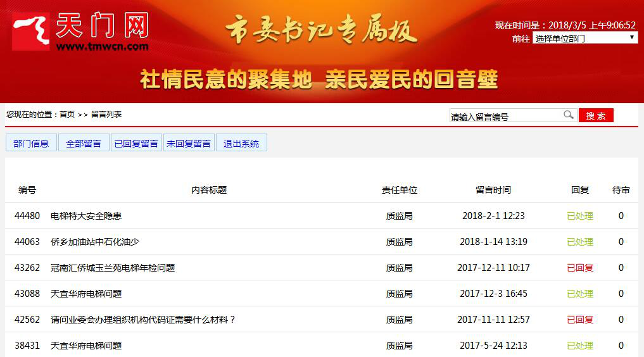Open message 侨乡加油站中石化油少
The height and width of the screenshot is (357, 644).
click(x=95, y=242)
